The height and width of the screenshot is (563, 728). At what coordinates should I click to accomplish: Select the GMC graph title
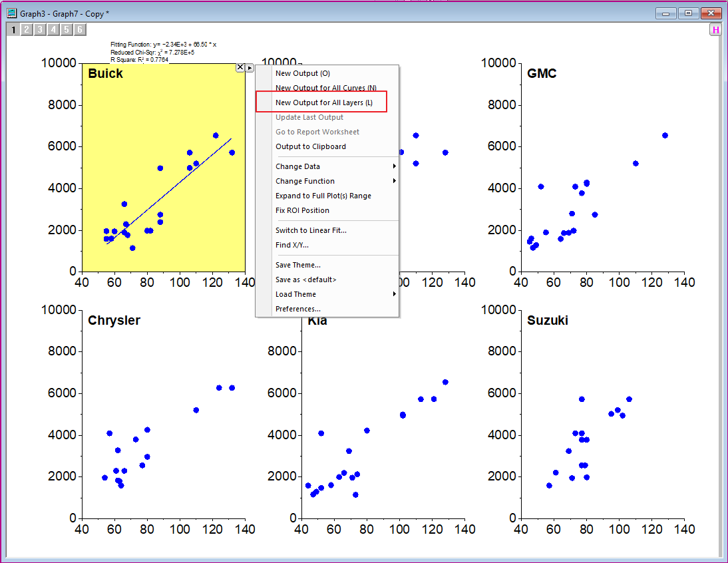(x=542, y=73)
